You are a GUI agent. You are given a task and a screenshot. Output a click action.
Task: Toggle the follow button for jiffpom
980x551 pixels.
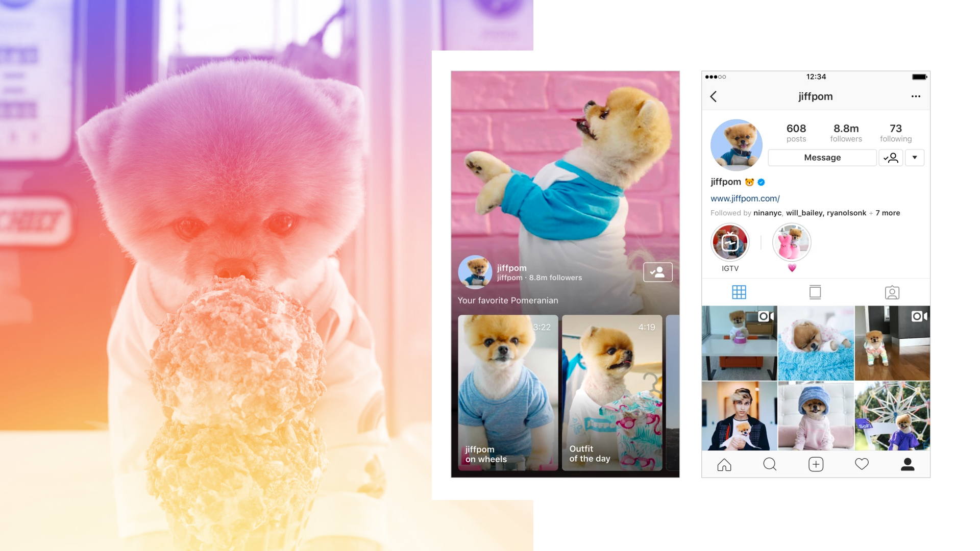[x=892, y=158]
